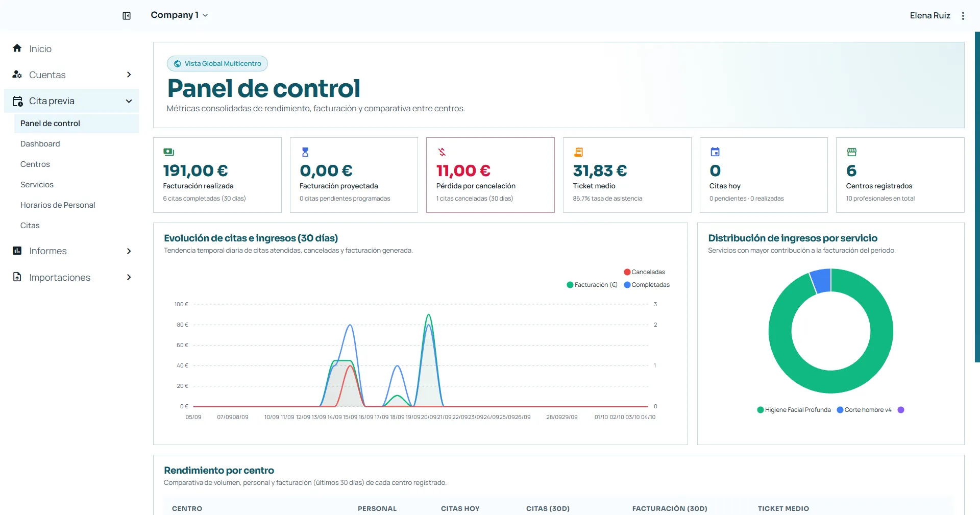980x515 pixels.
Task: Click the Vista Global Multicentro badge
Action: coord(217,64)
